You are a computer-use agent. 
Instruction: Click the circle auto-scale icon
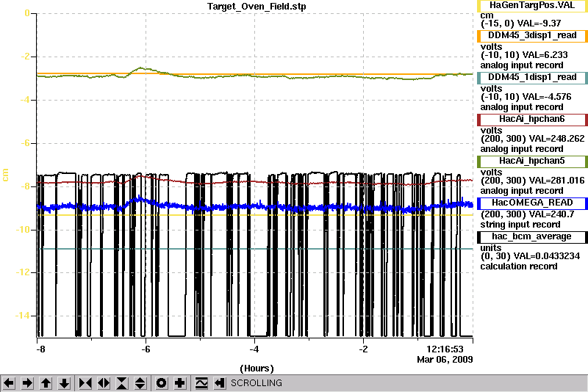pyautogui.click(x=161, y=383)
